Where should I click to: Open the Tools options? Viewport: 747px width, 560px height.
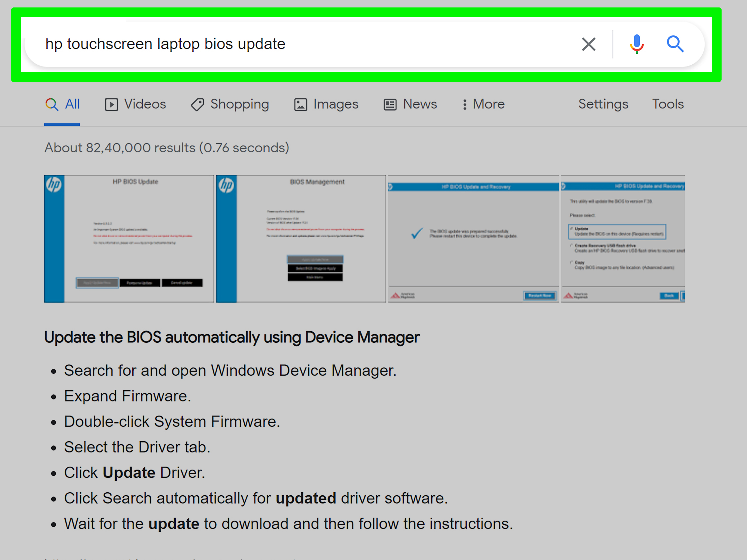(x=667, y=104)
